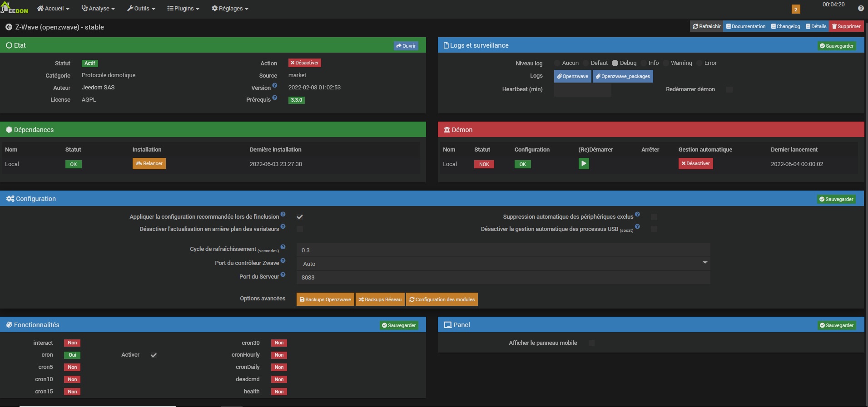Image resolution: width=868 pixels, height=407 pixels.
Task: Open the top-right help question mark icon
Action: point(861,8)
